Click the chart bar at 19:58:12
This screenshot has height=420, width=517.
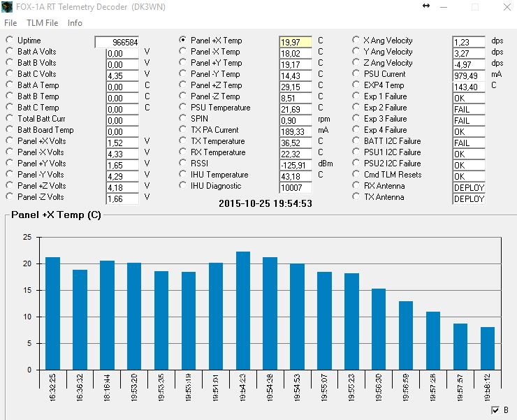pos(488,349)
